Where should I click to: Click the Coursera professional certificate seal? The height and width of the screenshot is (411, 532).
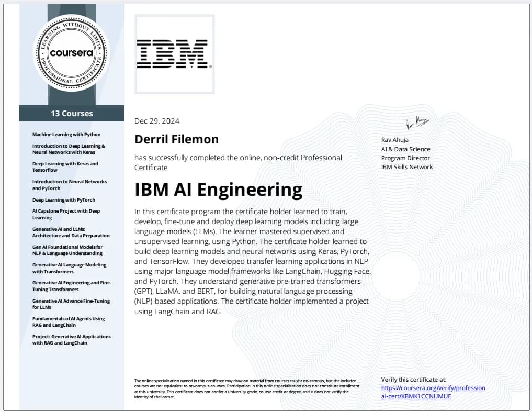(71, 53)
